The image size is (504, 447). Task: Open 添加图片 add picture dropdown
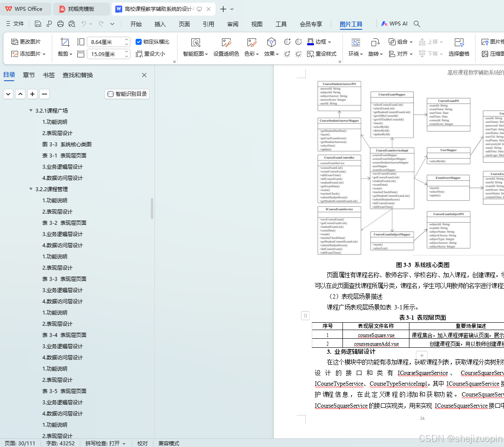pos(28,54)
